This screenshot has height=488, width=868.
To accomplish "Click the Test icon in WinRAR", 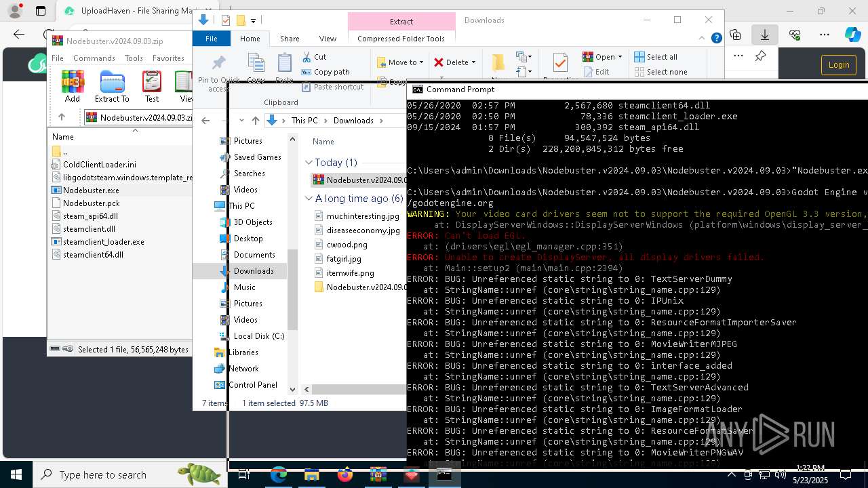I will tap(152, 87).
